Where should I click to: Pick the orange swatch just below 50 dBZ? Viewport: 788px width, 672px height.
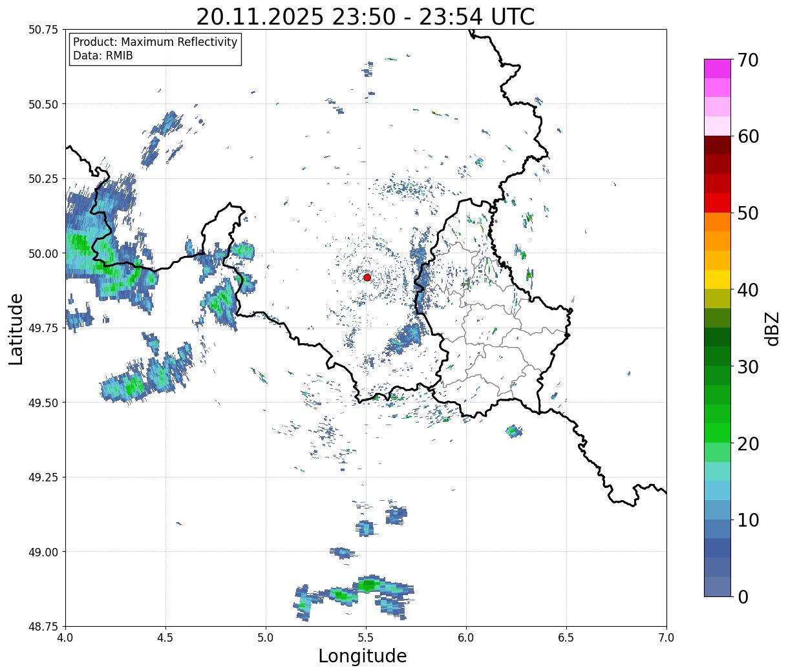(718, 222)
